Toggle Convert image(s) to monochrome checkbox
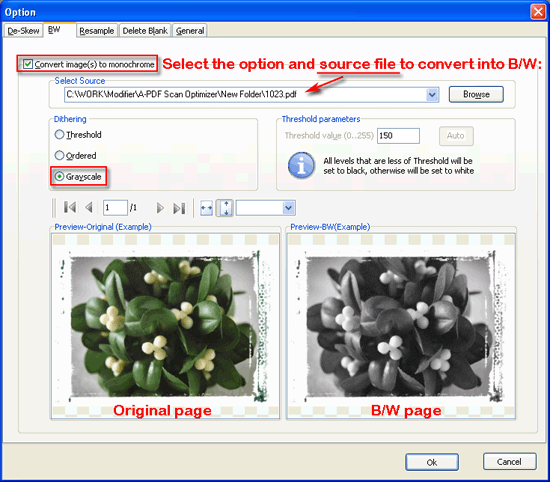Image resolution: width=550 pixels, height=482 pixels. coord(28,64)
